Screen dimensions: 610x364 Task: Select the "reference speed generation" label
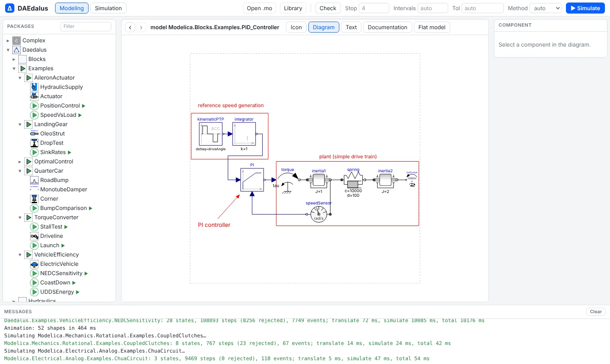231,105
